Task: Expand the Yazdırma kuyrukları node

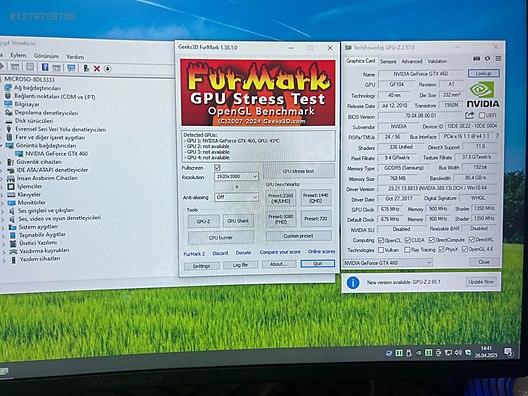Action: (3, 252)
